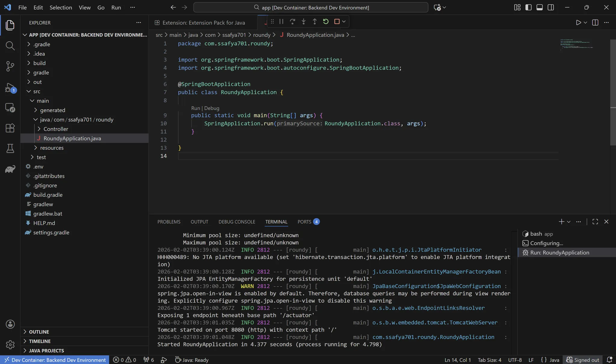Expand the OUTLINE section
The width and height of the screenshot is (616, 364).
(39, 332)
